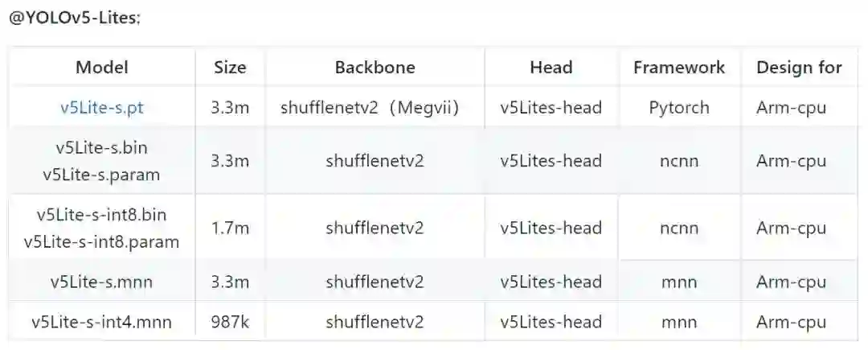Viewport: 868px width, 350px height.
Task: Select the v5Lite-s-int8.bin file name
Action: (x=102, y=215)
